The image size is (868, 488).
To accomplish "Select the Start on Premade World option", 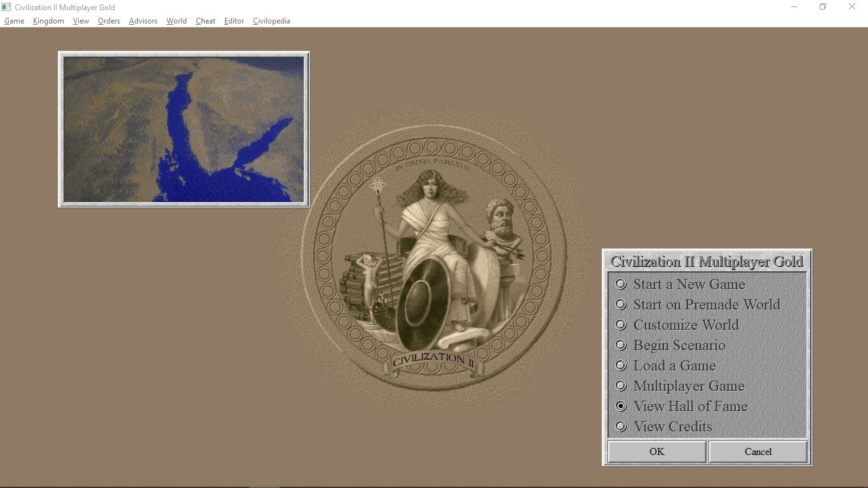I will point(698,304).
